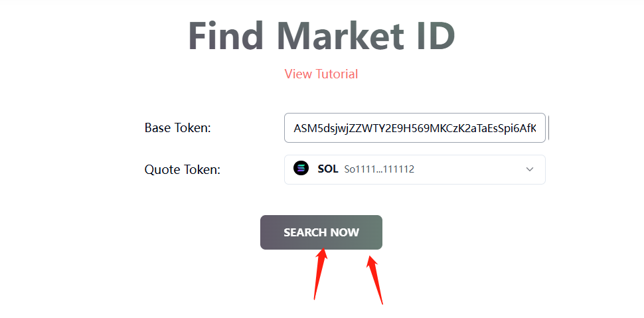The image size is (644, 318).
Task: Click the 'Quote Token:' label
Action: (x=182, y=169)
